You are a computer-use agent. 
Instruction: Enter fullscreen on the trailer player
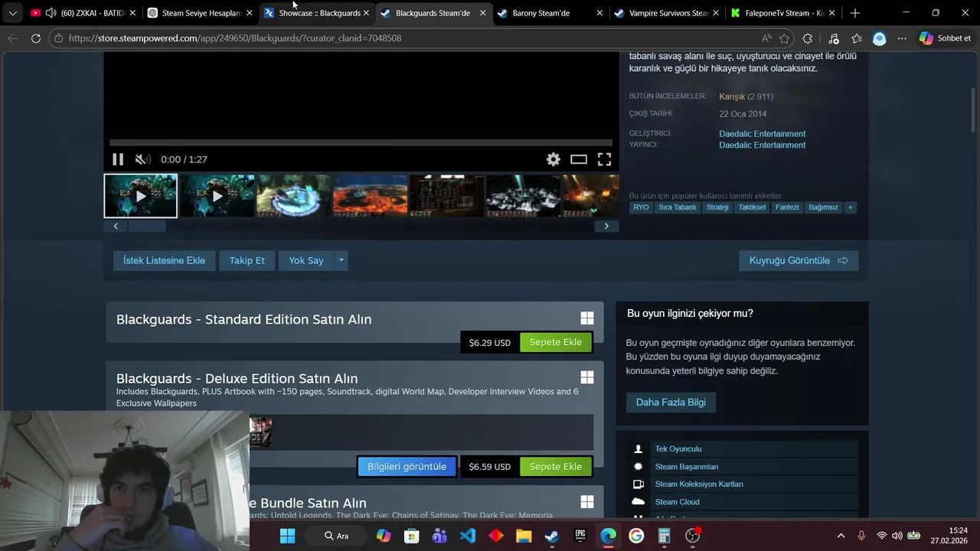click(604, 159)
